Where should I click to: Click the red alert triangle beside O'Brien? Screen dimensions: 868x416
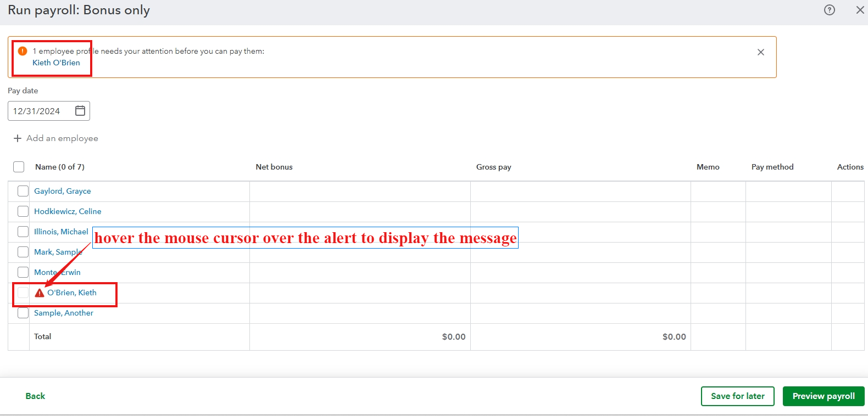click(x=40, y=293)
